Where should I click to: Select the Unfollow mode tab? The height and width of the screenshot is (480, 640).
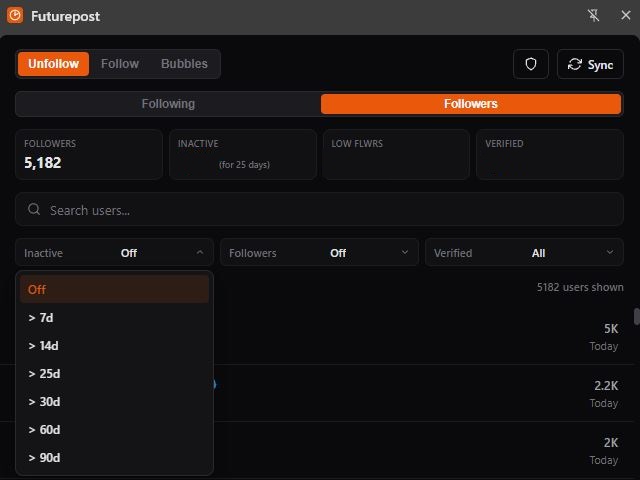point(53,64)
